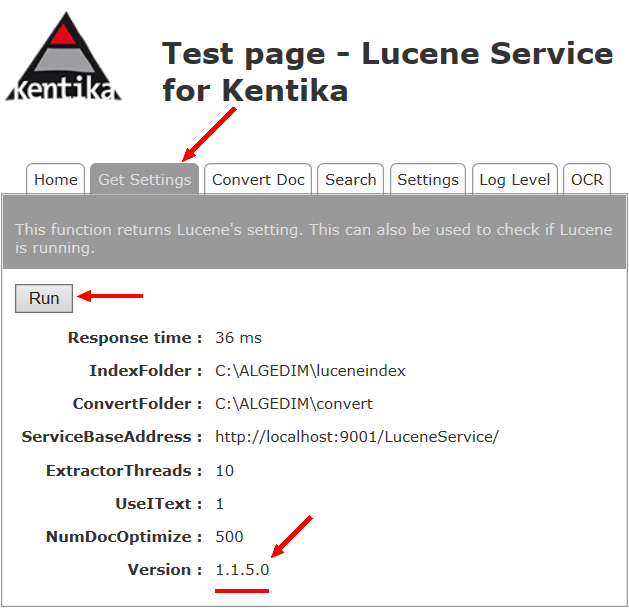Select the Get Settings tab

[x=144, y=179]
